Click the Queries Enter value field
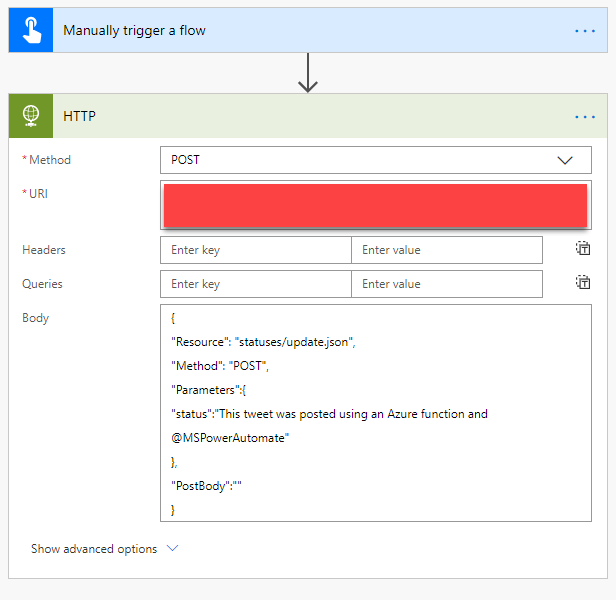 (x=446, y=284)
